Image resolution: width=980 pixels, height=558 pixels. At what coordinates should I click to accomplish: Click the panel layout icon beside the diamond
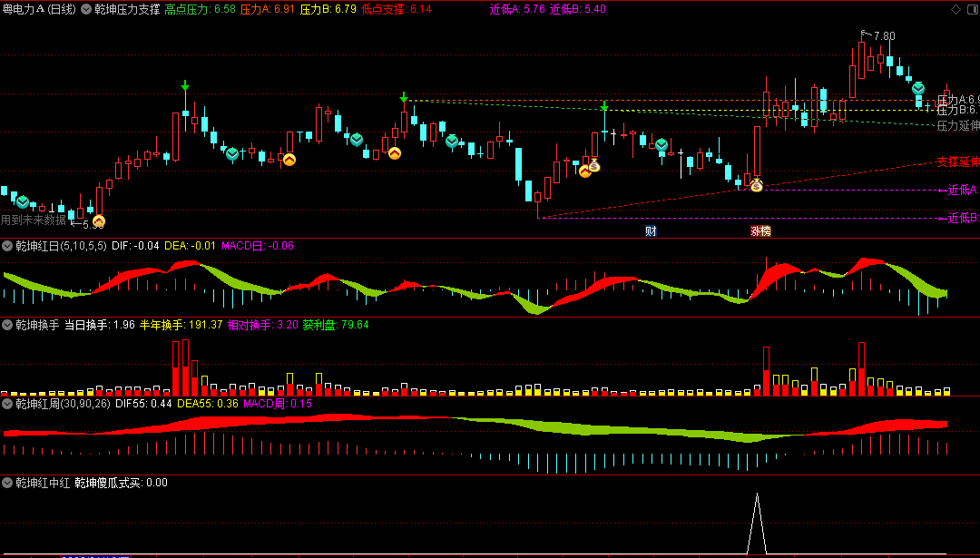pos(972,9)
